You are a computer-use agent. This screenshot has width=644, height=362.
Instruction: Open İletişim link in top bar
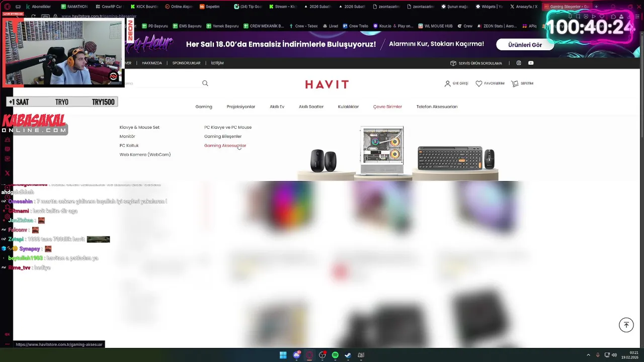tap(217, 63)
